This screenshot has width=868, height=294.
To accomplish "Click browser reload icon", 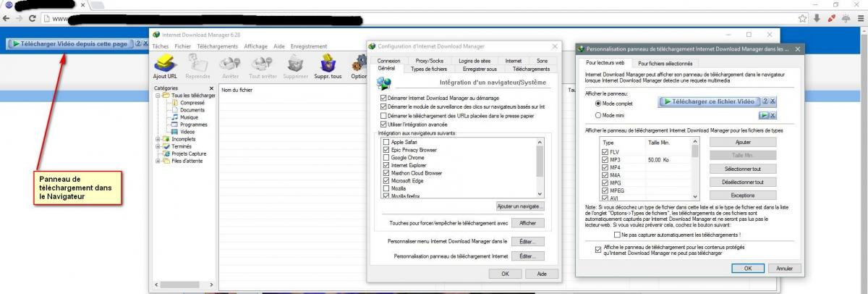I will (33, 17).
